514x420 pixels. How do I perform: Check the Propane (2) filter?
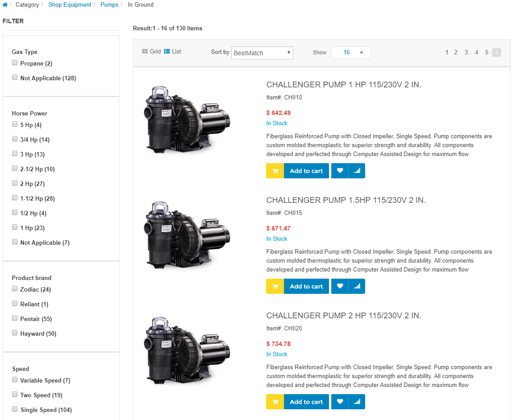point(15,62)
